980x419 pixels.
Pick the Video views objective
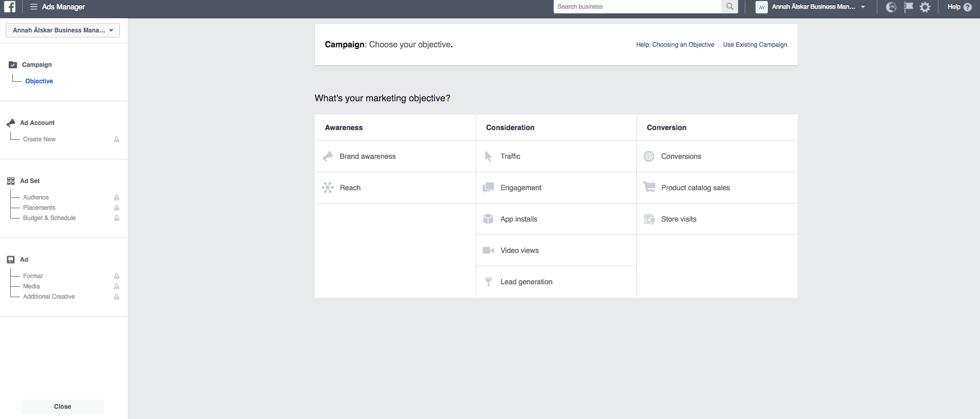[519, 250]
